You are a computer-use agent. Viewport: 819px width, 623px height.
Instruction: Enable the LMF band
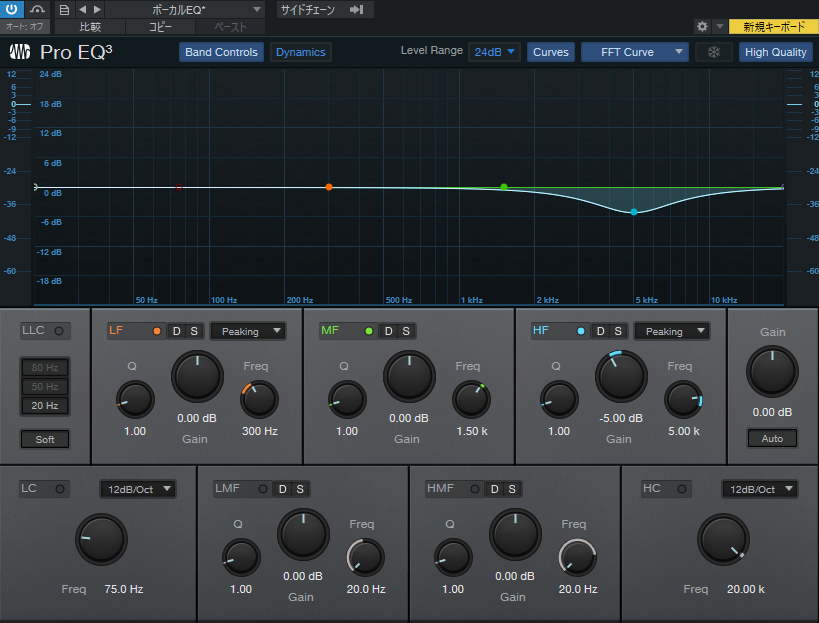(x=263, y=489)
